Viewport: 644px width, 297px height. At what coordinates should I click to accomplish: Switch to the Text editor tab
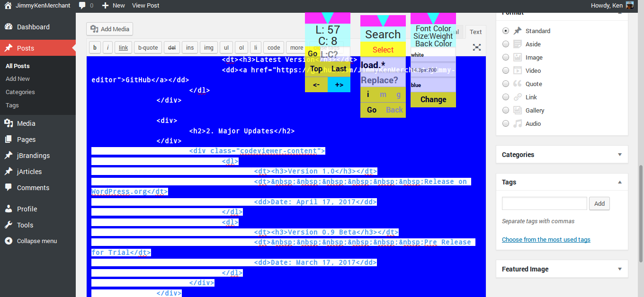[475, 32]
